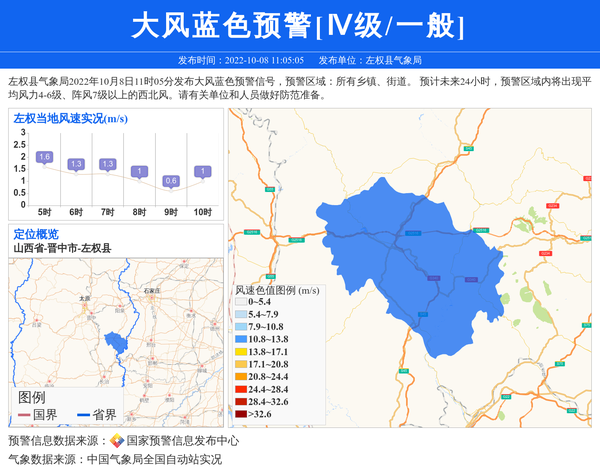
Task: Click the 大风蓝色预警 title banner
Action: (299, 25)
